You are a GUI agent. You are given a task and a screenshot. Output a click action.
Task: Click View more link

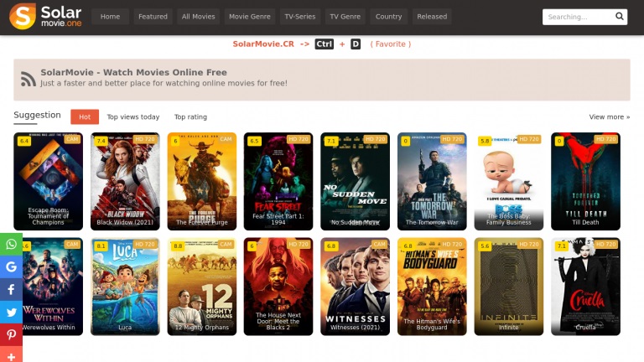click(x=610, y=117)
